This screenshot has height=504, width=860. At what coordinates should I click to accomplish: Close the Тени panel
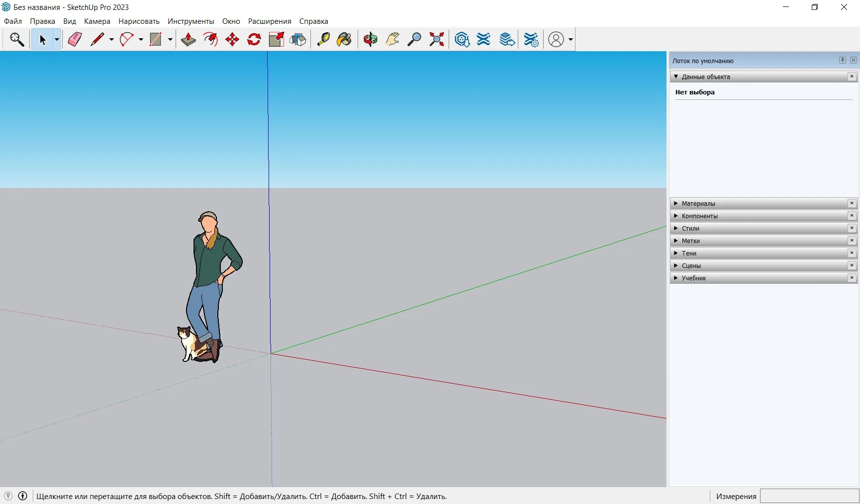tap(852, 253)
